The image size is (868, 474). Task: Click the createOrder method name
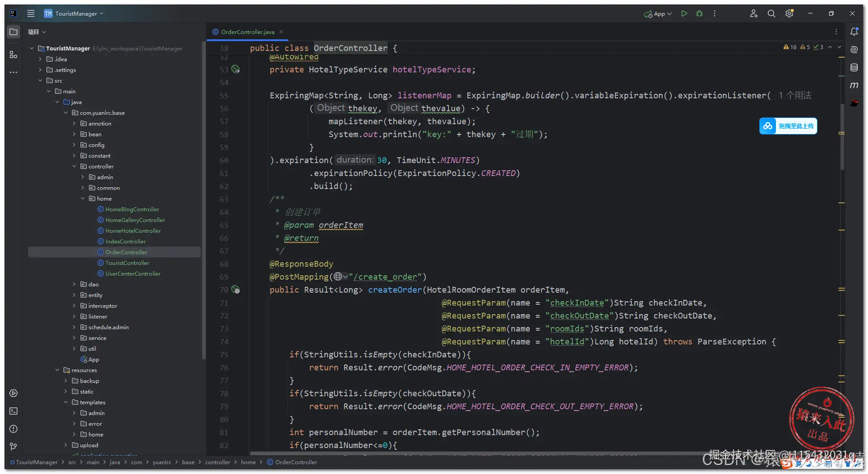point(395,289)
